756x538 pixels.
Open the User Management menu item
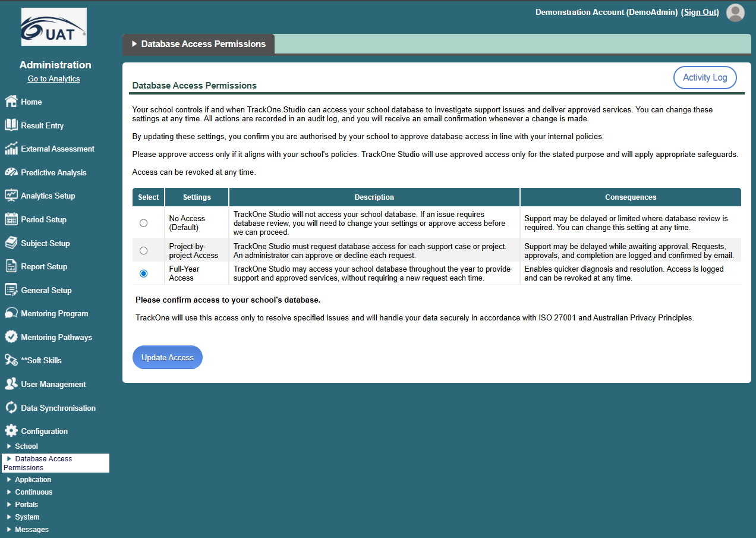tap(55, 384)
